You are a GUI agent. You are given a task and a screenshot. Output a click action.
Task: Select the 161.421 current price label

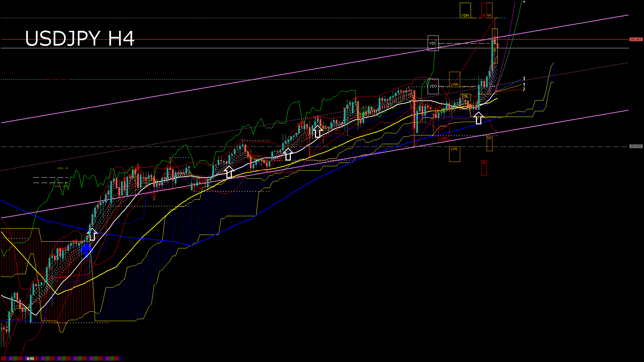[x=636, y=40]
